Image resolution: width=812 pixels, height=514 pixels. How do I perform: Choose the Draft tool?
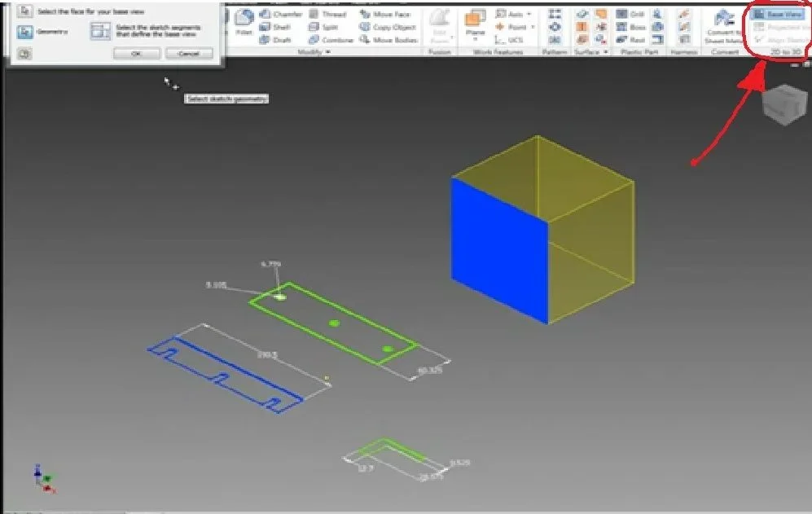(x=275, y=40)
